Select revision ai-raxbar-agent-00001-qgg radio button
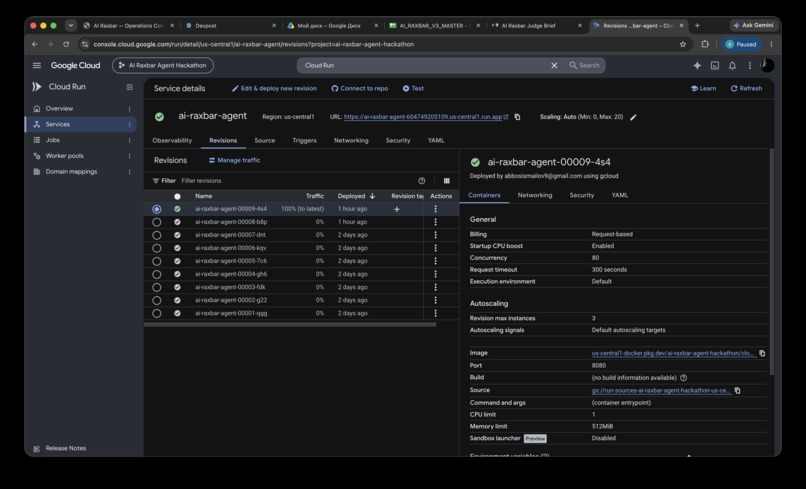Image resolution: width=806 pixels, height=489 pixels. click(x=156, y=313)
